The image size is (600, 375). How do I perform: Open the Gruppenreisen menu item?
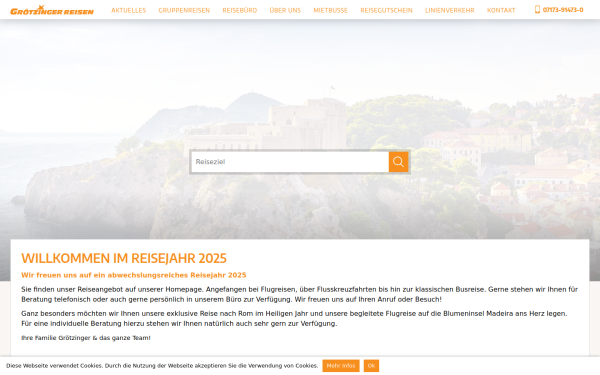184,10
